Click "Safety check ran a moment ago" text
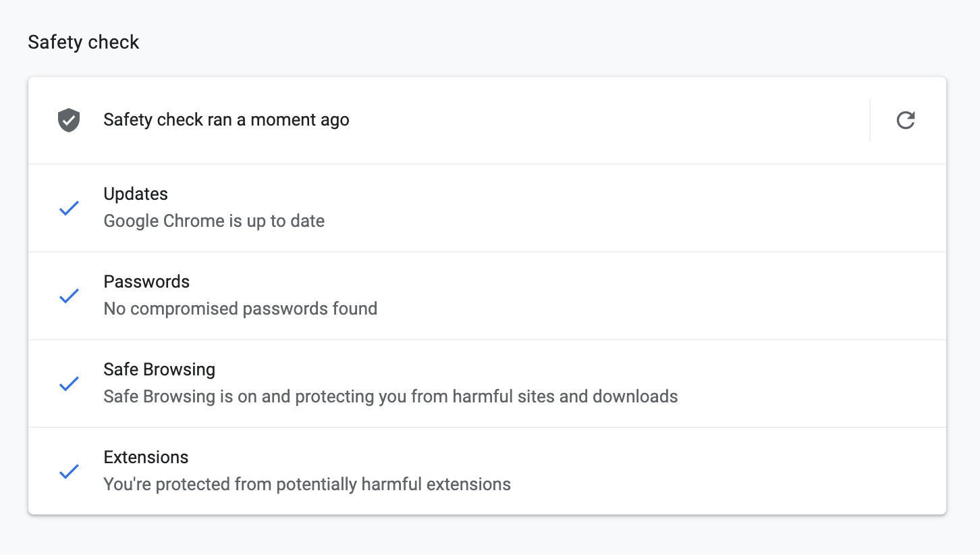This screenshot has width=980, height=555. [x=226, y=120]
